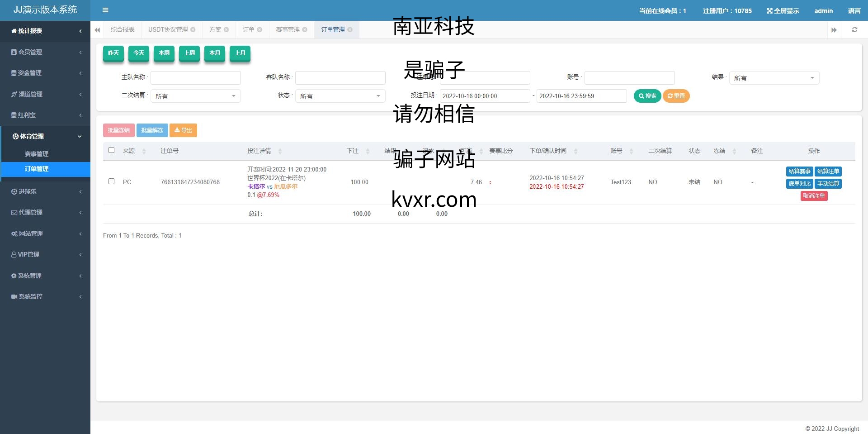Click the red 取消注单 button
The width and height of the screenshot is (868, 434).
[814, 196]
